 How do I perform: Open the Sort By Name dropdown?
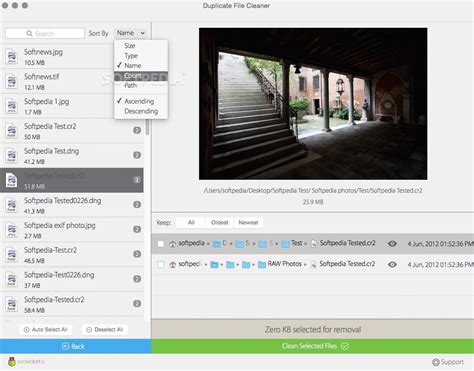(x=131, y=33)
